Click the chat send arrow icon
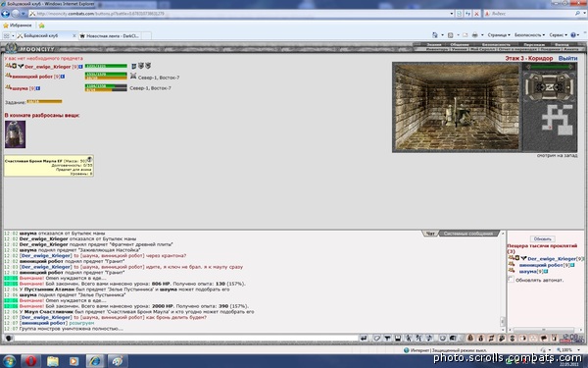 (363, 339)
